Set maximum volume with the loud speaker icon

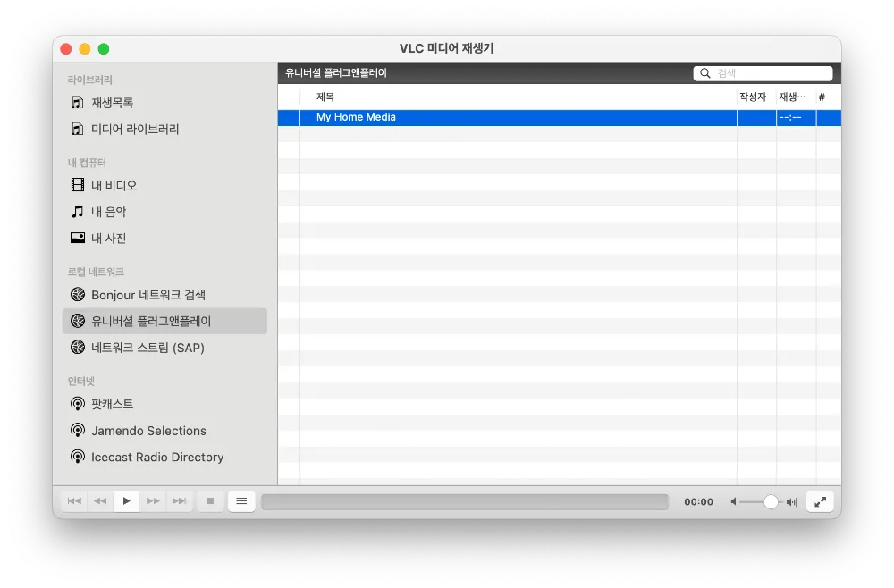click(792, 502)
